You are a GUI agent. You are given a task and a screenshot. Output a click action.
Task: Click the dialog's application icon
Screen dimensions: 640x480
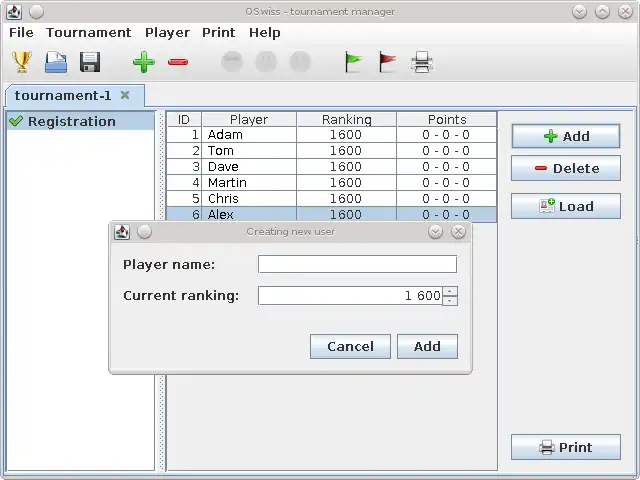pyautogui.click(x=122, y=231)
